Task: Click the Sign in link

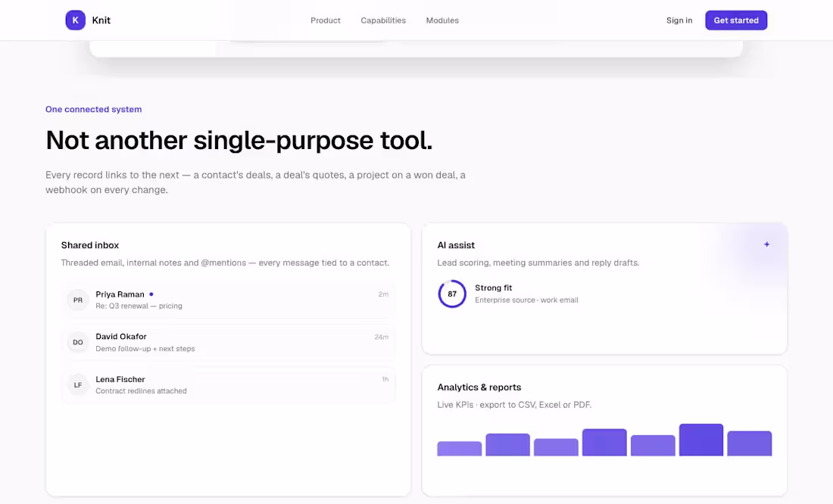Action: [679, 20]
